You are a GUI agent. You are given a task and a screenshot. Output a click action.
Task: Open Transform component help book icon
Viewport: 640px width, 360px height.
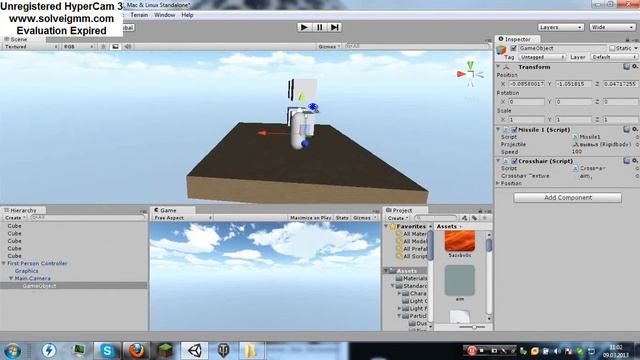[626, 67]
